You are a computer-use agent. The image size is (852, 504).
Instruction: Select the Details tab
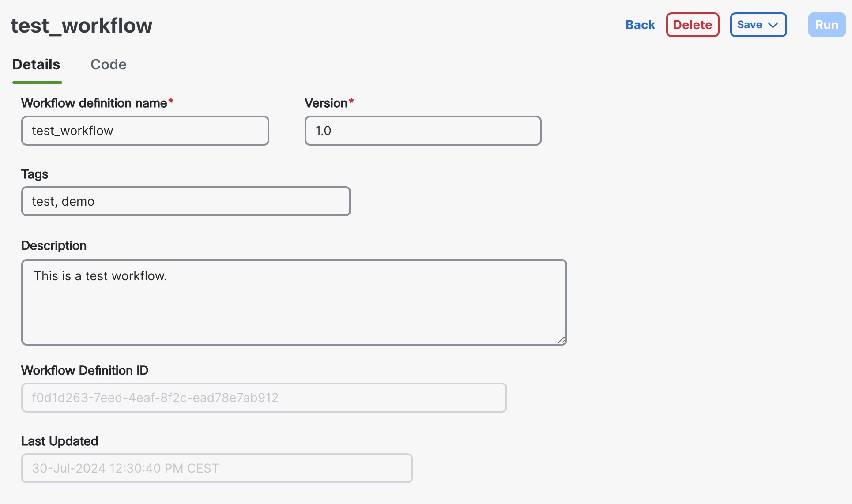coord(36,64)
